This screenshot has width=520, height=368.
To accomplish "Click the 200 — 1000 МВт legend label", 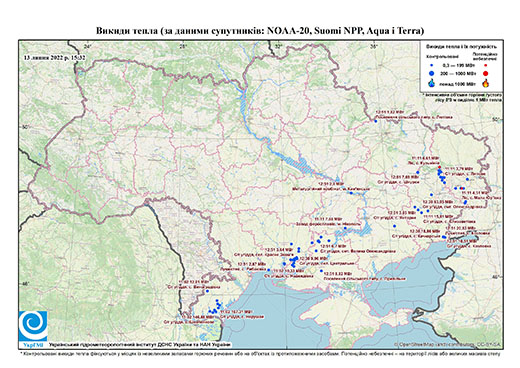I will point(457,73).
